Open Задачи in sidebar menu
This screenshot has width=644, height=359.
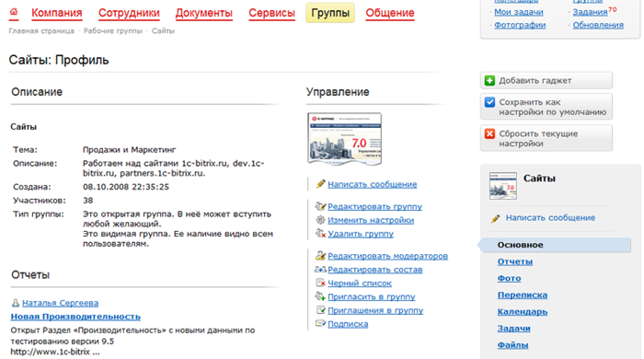point(513,328)
